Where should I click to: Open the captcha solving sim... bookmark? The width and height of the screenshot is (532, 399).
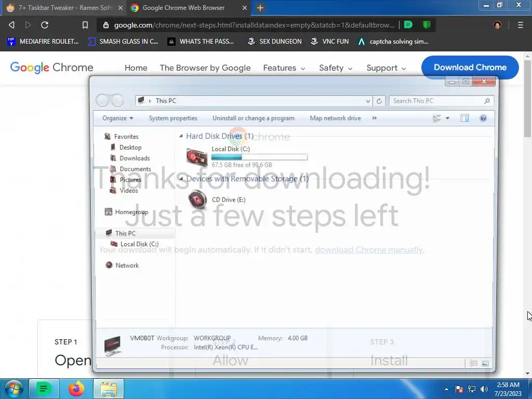tap(393, 42)
